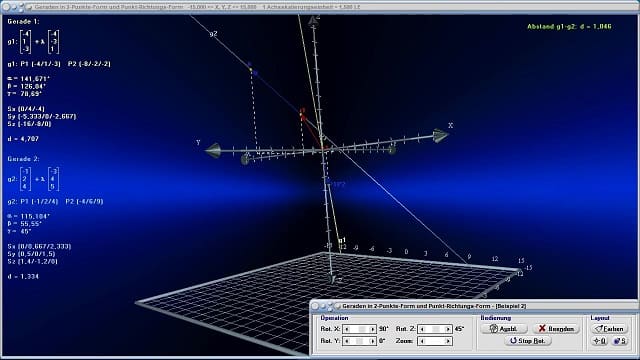Click the 'Sx (0/4/-4)' value of Gerade 1
The image size is (640, 360).
(x=26, y=109)
